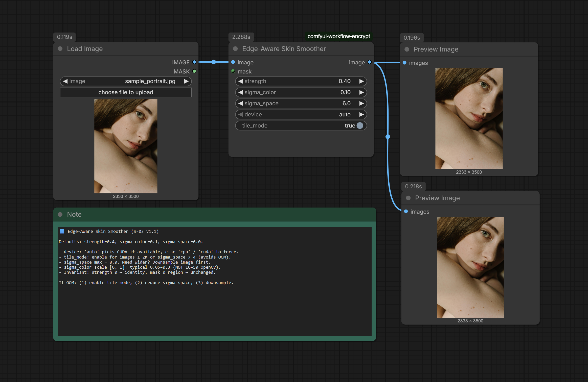Screen dimensions: 588x382
Task: Click the 0.119s execution time badge
Action: [x=64, y=37]
